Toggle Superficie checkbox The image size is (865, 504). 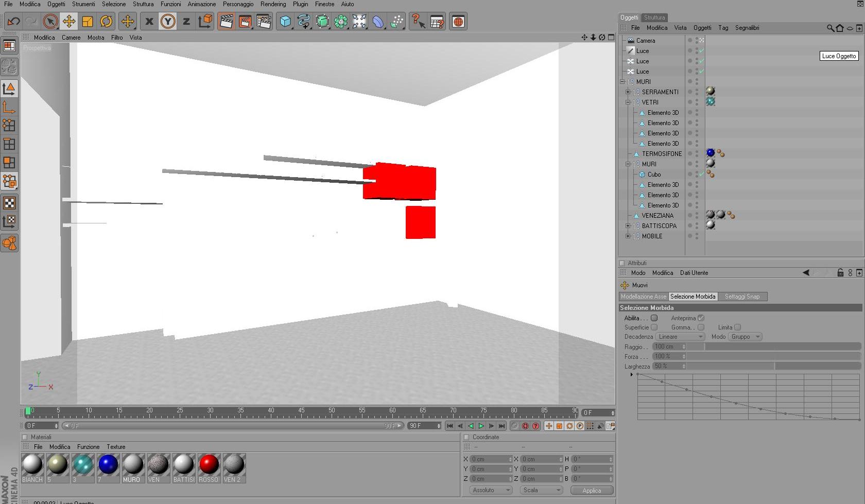(x=654, y=327)
